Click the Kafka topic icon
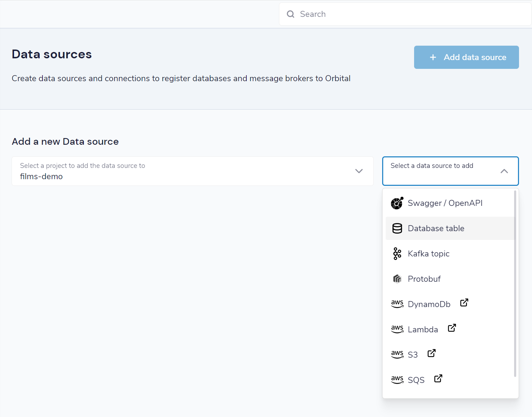The height and width of the screenshot is (417, 532). pos(397,254)
